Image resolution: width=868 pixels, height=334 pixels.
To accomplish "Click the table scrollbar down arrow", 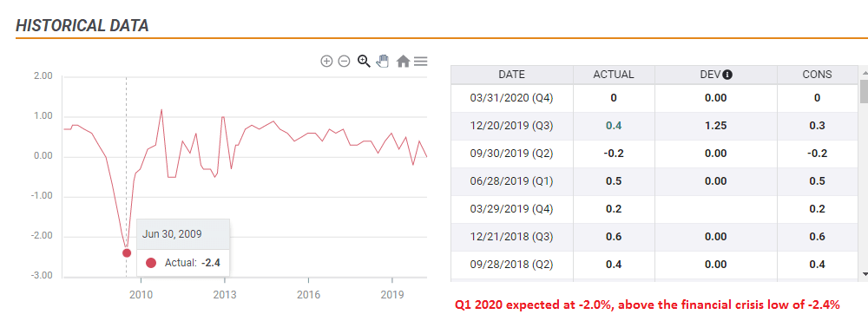I will click(864, 273).
